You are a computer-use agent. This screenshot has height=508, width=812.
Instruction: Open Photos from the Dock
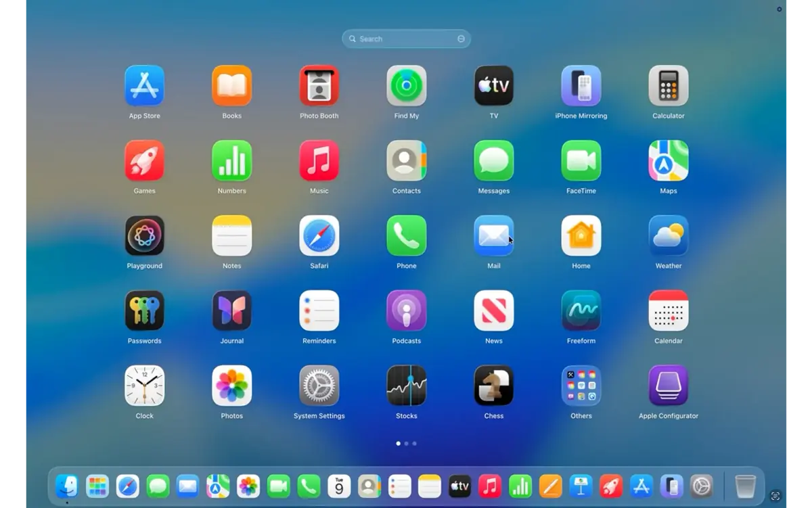pos(248,486)
